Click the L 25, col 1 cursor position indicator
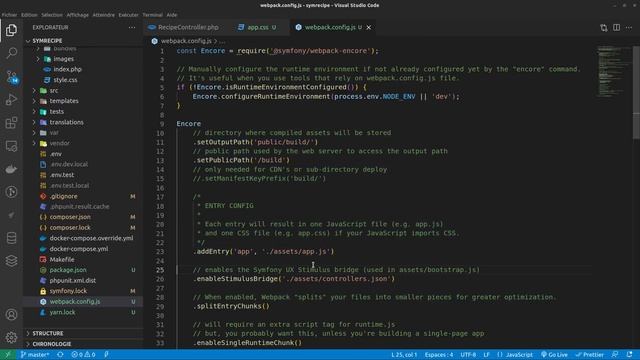640x360 pixels. pos(404,355)
